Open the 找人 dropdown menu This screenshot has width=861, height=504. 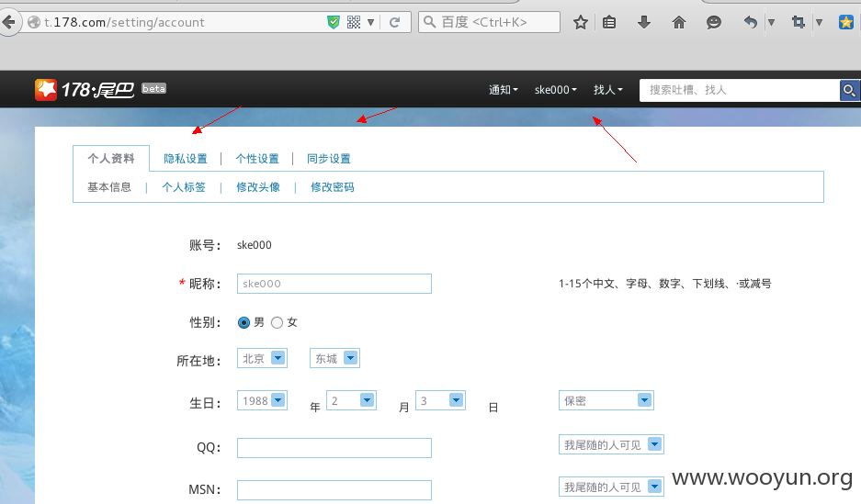point(608,89)
